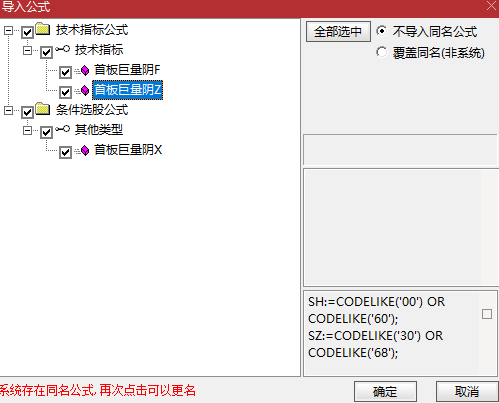The width and height of the screenshot is (499, 403).
Task: Click the 条件选股公式 yellow folder icon
Action: [43, 109]
